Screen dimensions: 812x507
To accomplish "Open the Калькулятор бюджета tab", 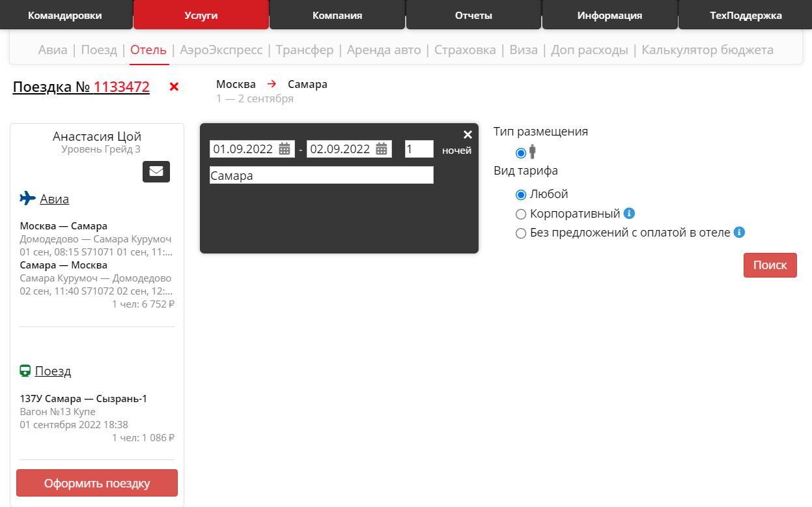I will 707,50.
